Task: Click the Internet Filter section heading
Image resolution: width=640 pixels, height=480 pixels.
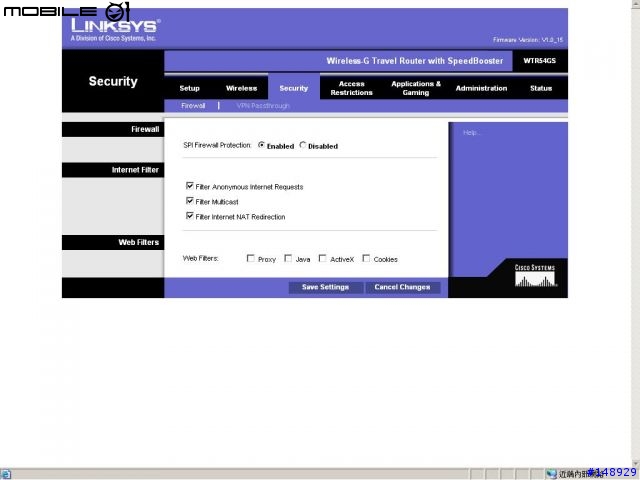Action: click(135, 170)
